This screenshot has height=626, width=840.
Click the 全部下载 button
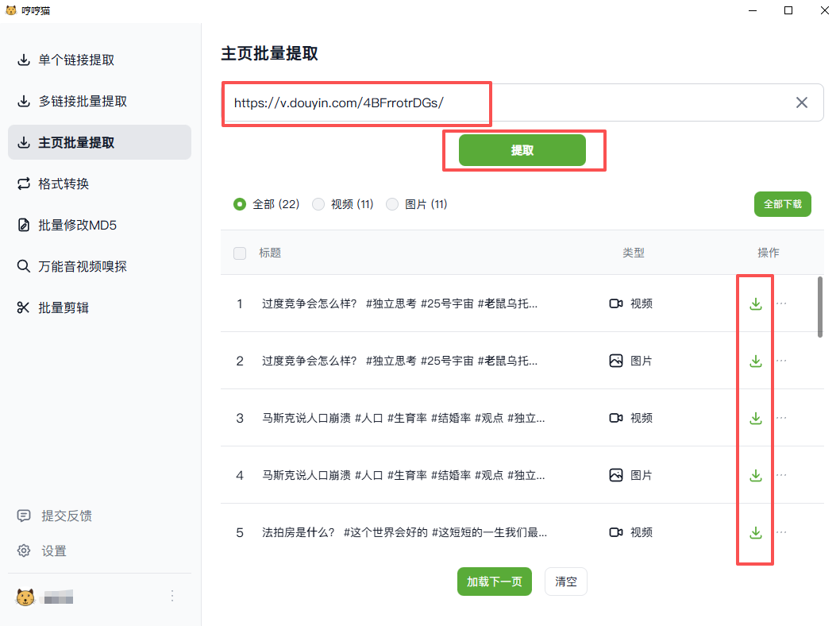click(782, 204)
